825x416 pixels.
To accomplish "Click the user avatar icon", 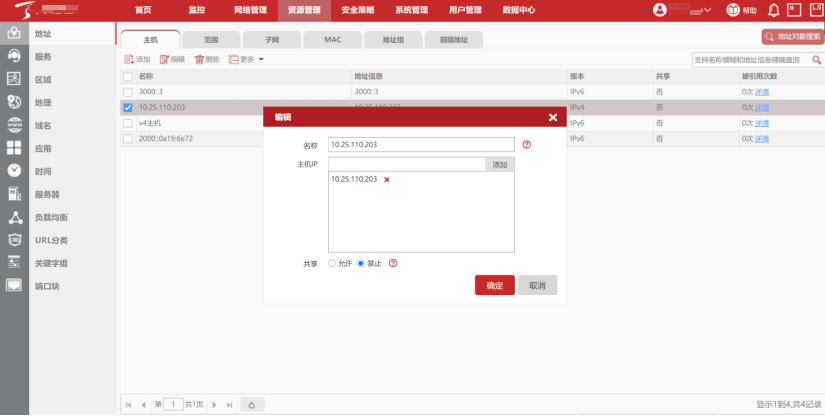I will coord(660,10).
